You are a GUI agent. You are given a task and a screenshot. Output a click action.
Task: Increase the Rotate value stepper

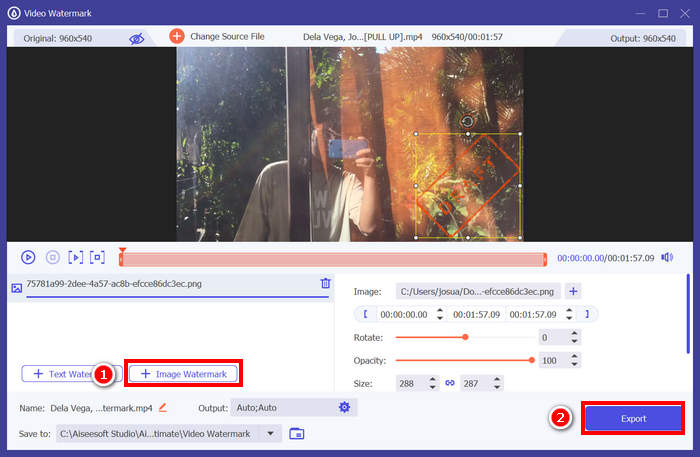coord(573,333)
